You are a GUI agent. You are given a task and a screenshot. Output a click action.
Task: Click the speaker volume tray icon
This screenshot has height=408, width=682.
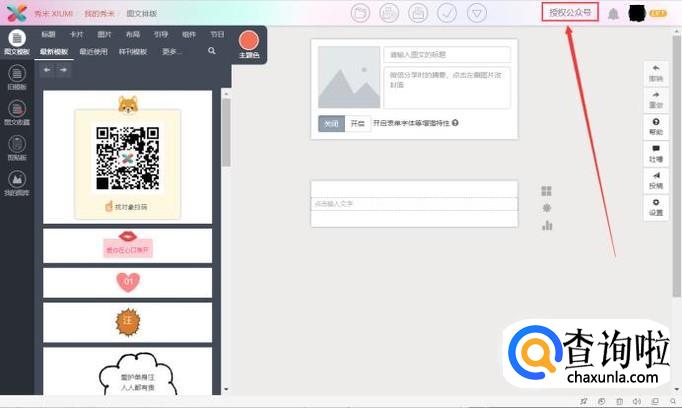tap(637, 401)
